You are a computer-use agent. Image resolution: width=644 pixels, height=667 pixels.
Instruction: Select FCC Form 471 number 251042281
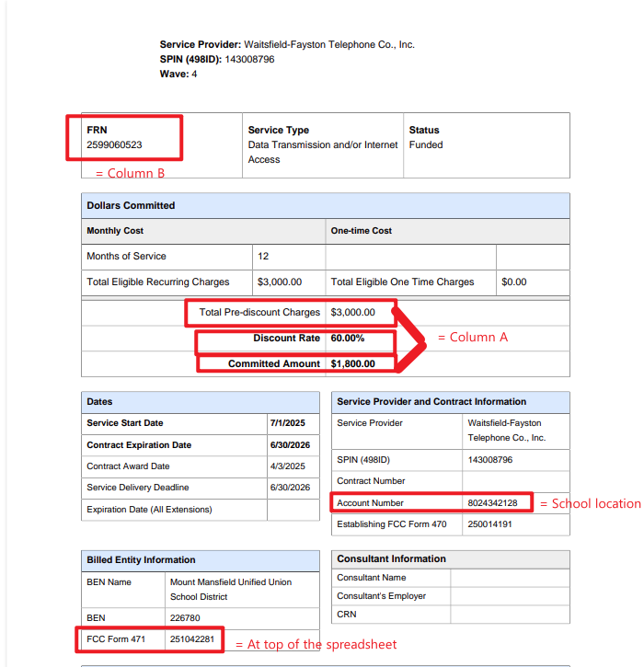pos(191,638)
